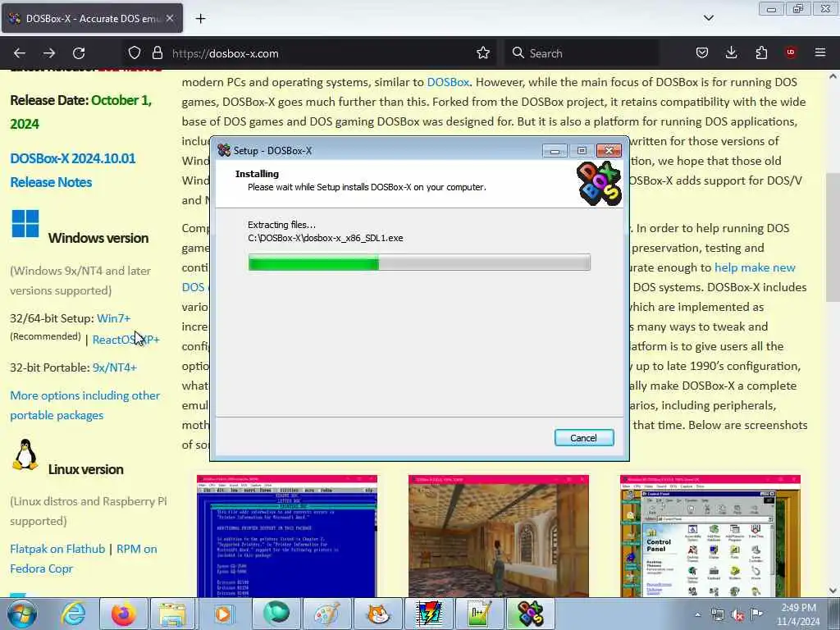
Task: Open Windows Explorer folder taskbar icon
Action: pyautogui.click(x=172, y=614)
